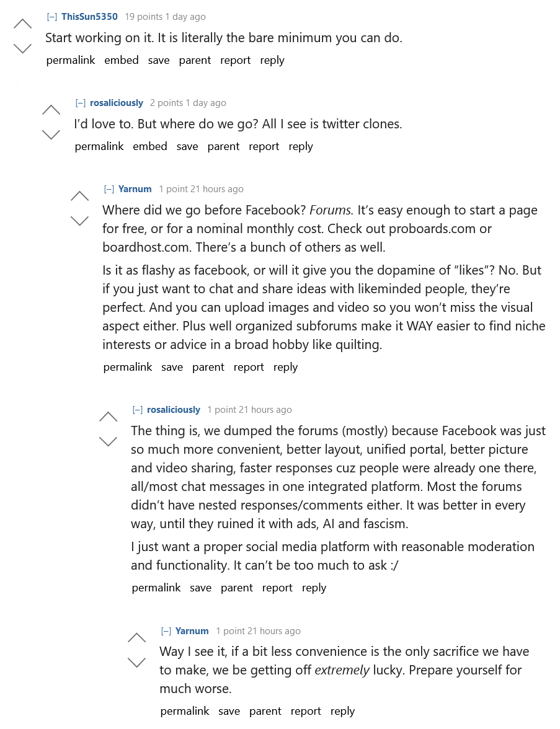Screen dimensions: 560x729
Task: Open permalink for ThisSun5350's comment
Action: click(71, 60)
